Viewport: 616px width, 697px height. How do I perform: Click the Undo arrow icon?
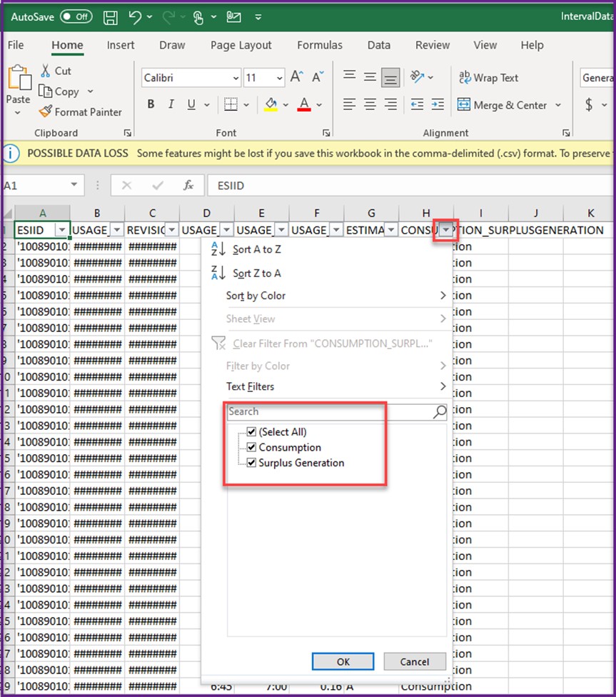coord(135,16)
